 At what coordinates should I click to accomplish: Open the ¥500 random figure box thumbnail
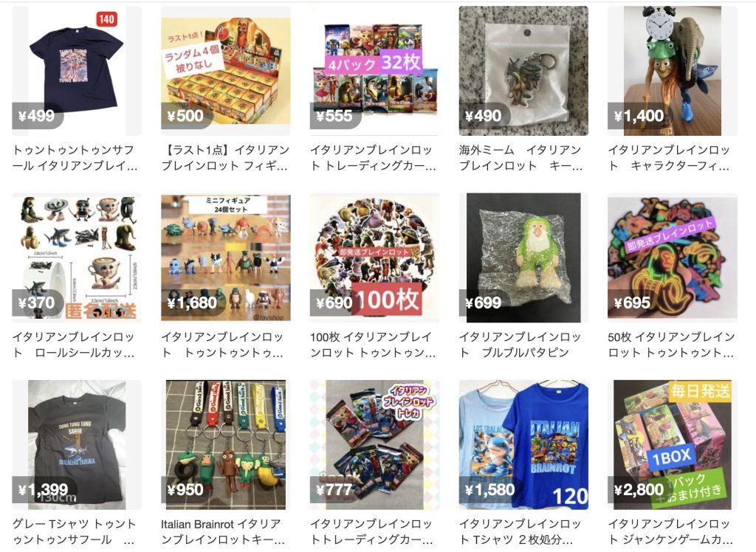[226, 71]
